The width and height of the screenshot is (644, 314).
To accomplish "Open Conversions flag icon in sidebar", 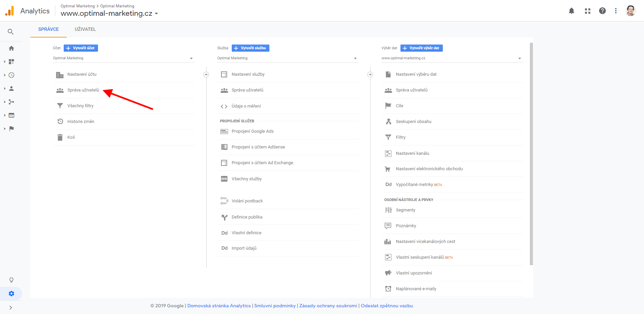I will 11,129.
